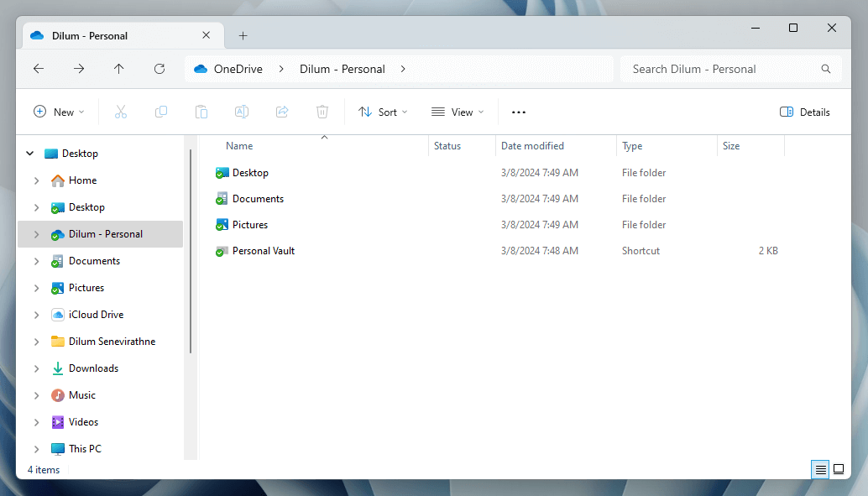This screenshot has height=496, width=868.
Task: Open a new File Explorer tab
Action: [x=243, y=35]
